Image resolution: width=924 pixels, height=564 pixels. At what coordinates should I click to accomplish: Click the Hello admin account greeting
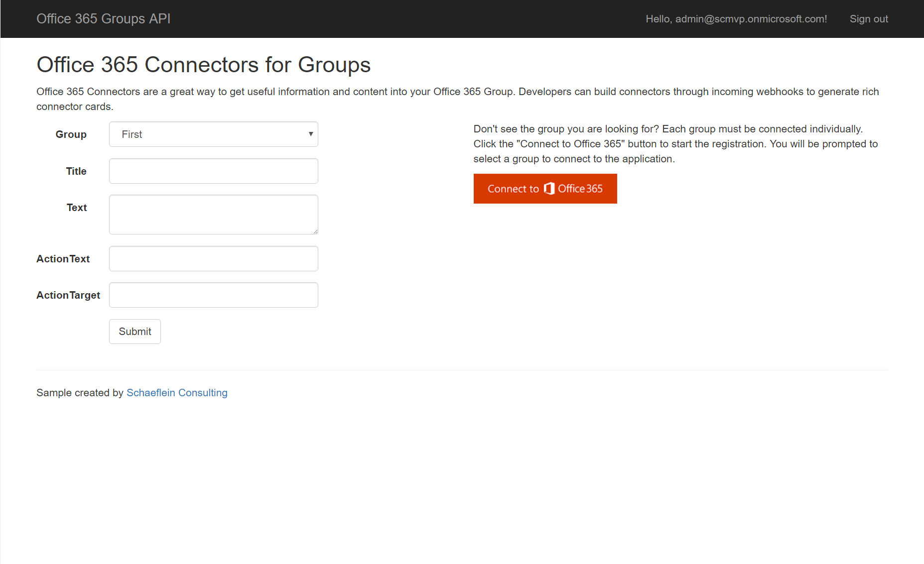coord(736,19)
